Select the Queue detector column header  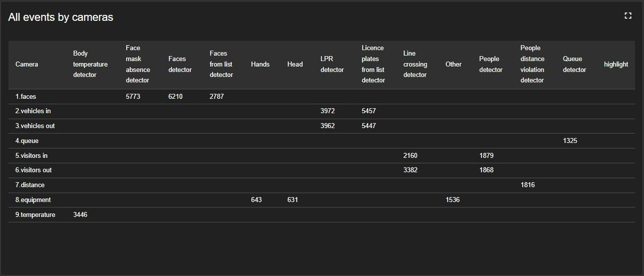point(574,65)
